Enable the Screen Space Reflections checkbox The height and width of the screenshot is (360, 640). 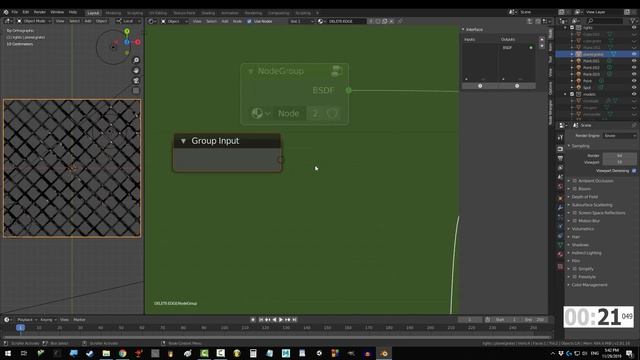click(575, 213)
